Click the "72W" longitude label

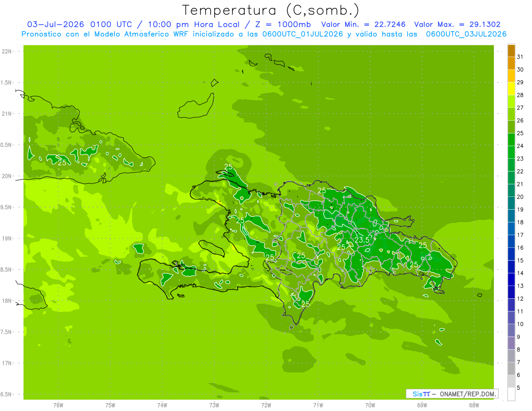pos(266,405)
